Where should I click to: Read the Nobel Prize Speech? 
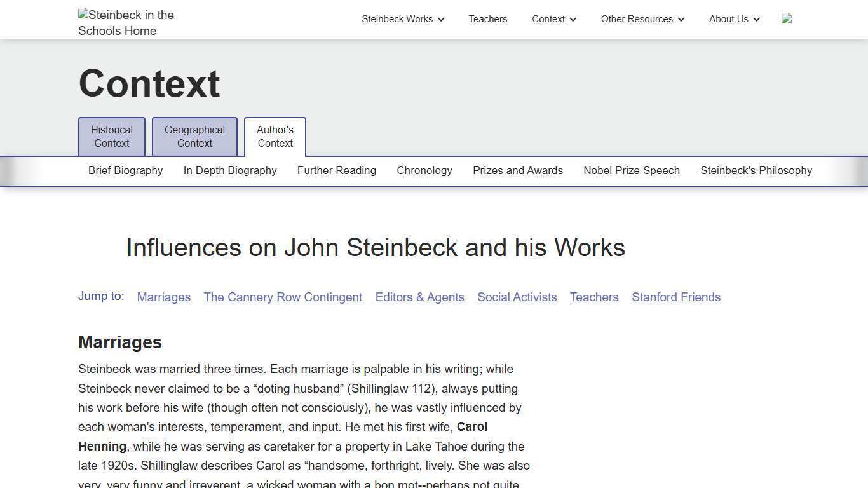click(x=631, y=170)
